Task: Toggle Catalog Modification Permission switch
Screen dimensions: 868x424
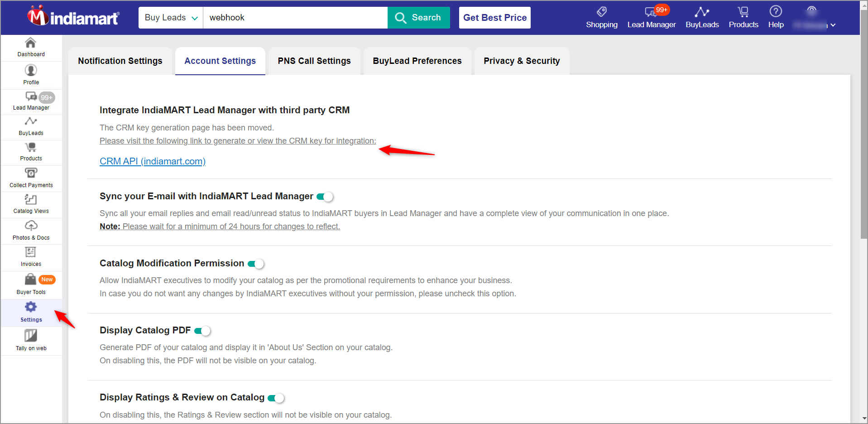Action: point(256,264)
